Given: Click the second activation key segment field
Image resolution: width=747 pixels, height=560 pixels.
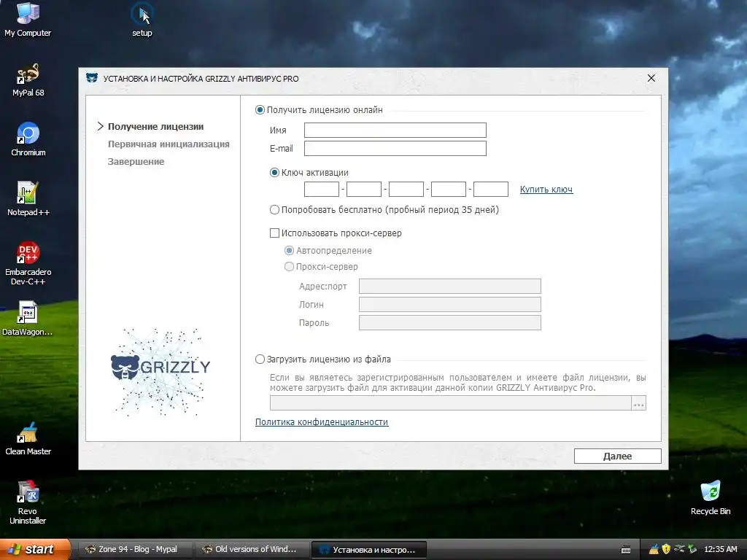Looking at the screenshot, I should [364, 189].
